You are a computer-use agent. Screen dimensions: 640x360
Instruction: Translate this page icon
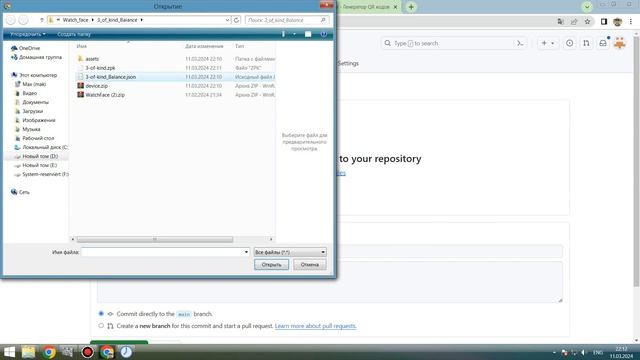(x=560, y=22)
